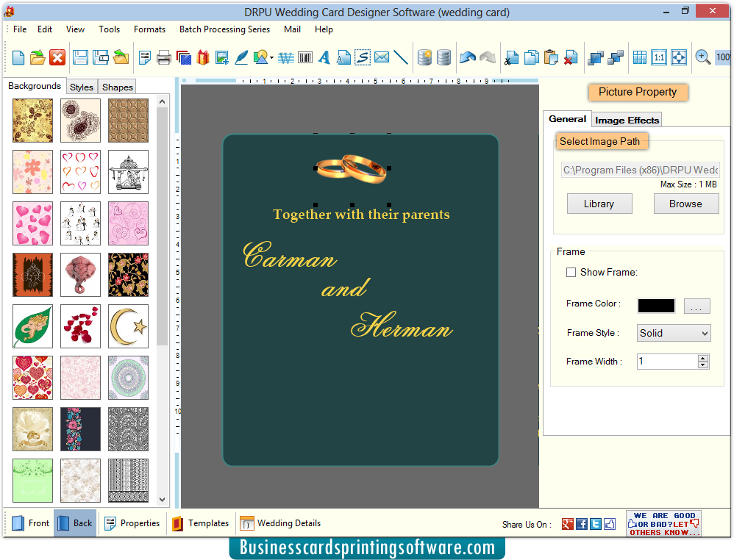Select the pink hearts background thumbnail
This screenshot has width=734, height=560.
(33, 223)
